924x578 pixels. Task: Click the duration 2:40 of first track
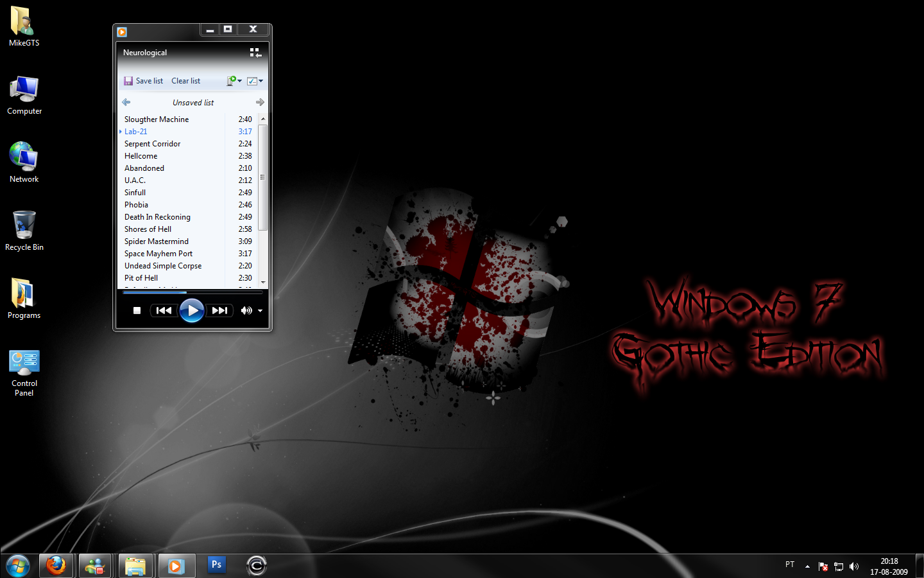pyautogui.click(x=245, y=119)
